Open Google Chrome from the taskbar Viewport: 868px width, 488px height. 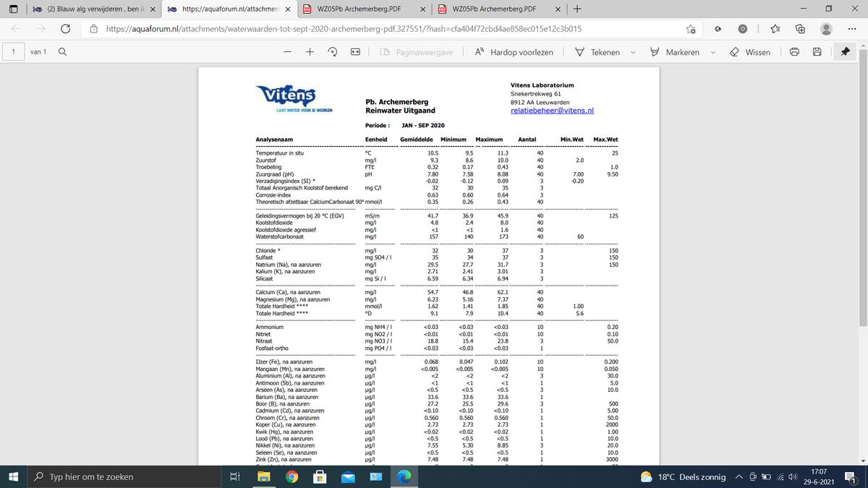292,477
